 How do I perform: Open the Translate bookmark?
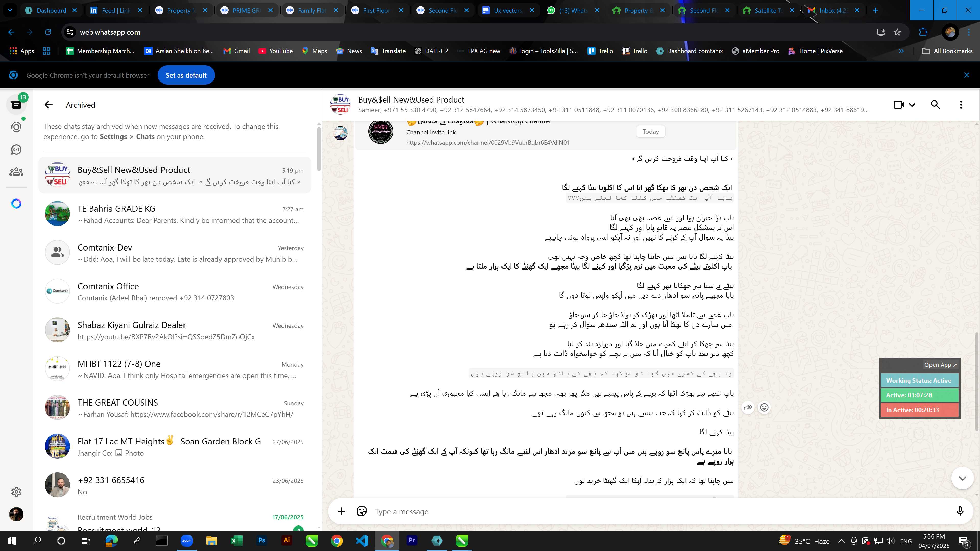[388, 51]
